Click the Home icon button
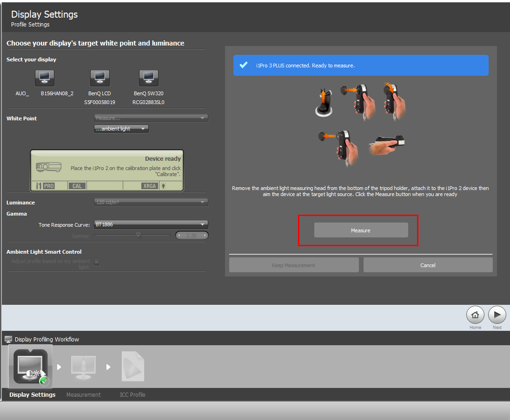 pos(475,315)
